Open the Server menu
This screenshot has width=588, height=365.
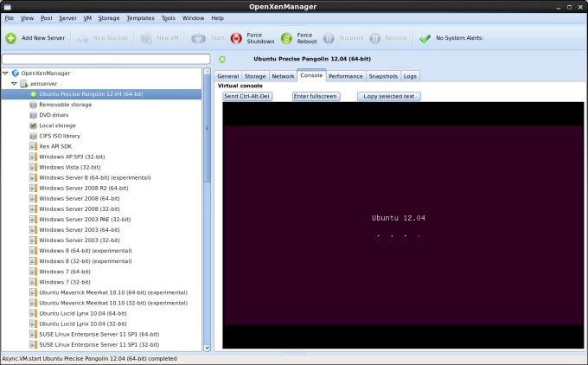[x=67, y=18]
